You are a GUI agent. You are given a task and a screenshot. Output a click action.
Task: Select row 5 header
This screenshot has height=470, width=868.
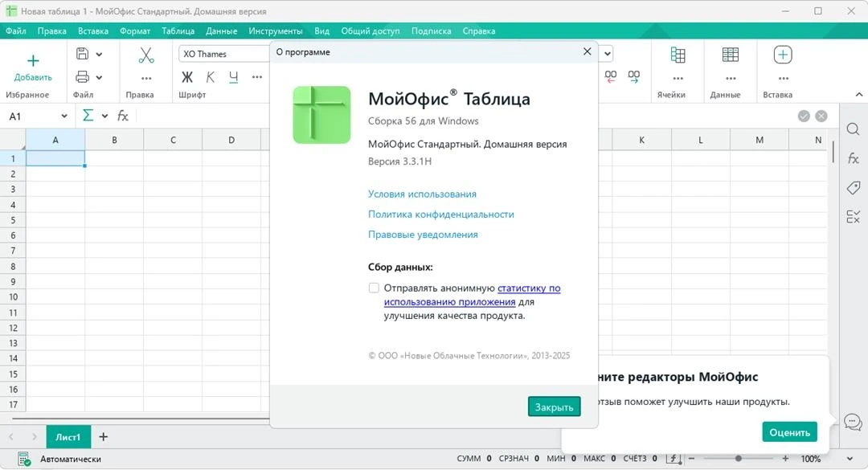click(14, 220)
